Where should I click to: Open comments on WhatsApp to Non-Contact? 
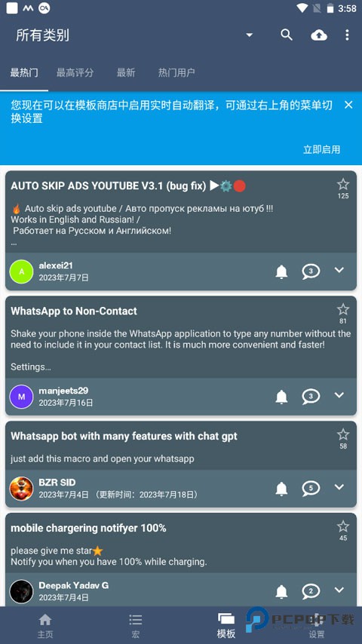(311, 397)
